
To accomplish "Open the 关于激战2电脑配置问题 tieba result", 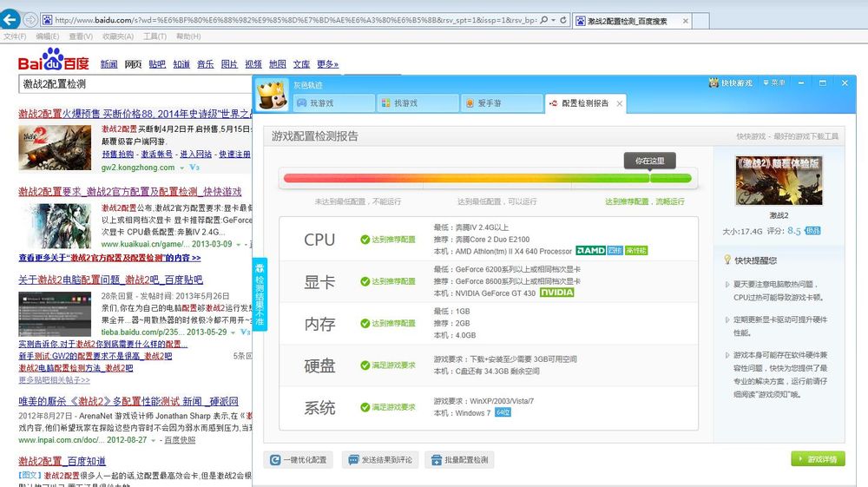I will pos(111,280).
